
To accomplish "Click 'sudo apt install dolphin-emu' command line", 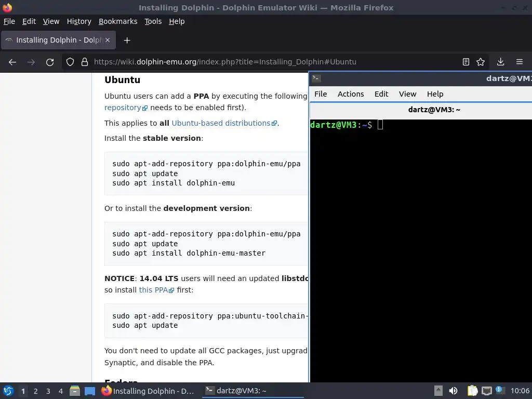I will tap(174, 183).
